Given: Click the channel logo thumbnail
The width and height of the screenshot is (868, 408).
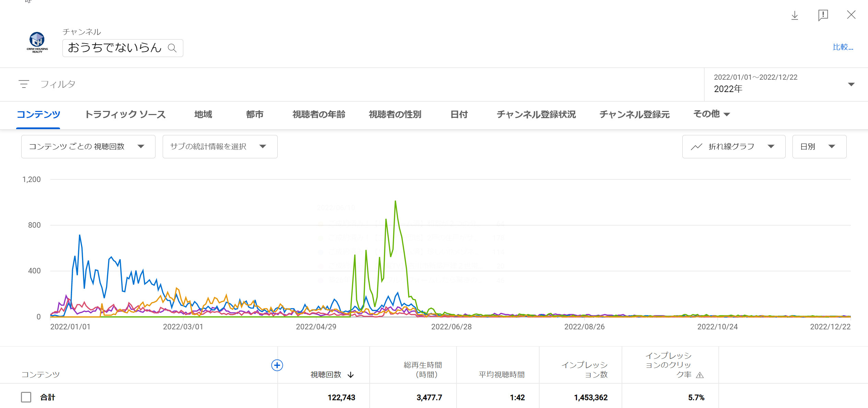Looking at the screenshot, I should click(x=37, y=42).
